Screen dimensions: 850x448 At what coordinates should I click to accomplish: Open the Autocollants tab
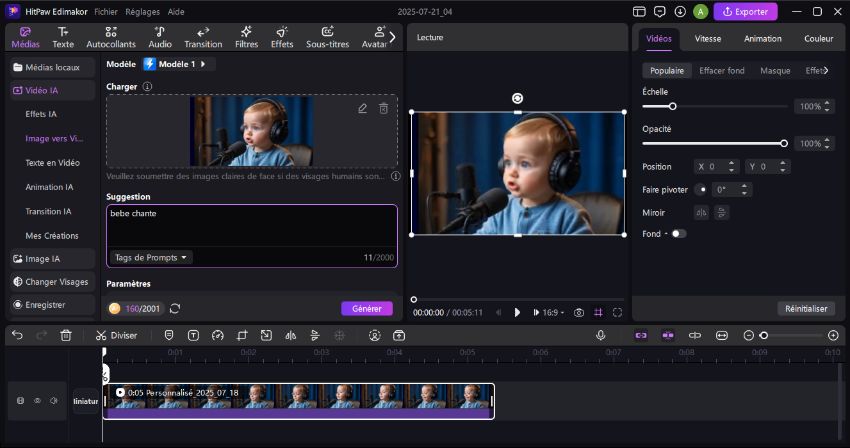[x=111, y=37]
